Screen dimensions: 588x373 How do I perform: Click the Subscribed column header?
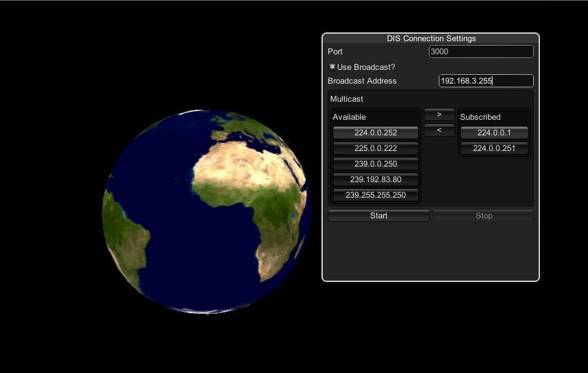pos(479,117)
